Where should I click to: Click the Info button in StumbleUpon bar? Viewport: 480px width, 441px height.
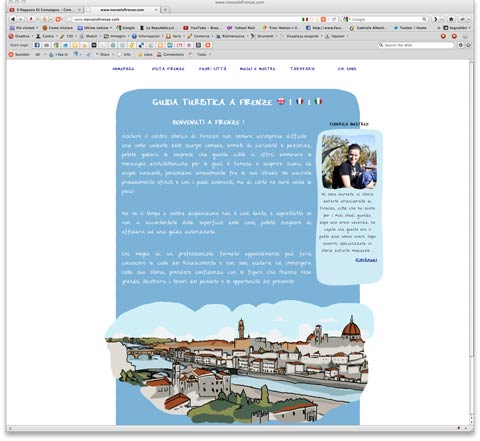(x=124, y=54)
